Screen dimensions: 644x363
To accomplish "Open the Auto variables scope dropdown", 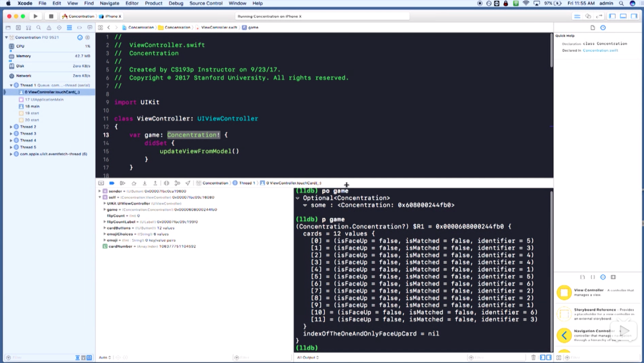I will pyautogui.click(x=105, y=358).
